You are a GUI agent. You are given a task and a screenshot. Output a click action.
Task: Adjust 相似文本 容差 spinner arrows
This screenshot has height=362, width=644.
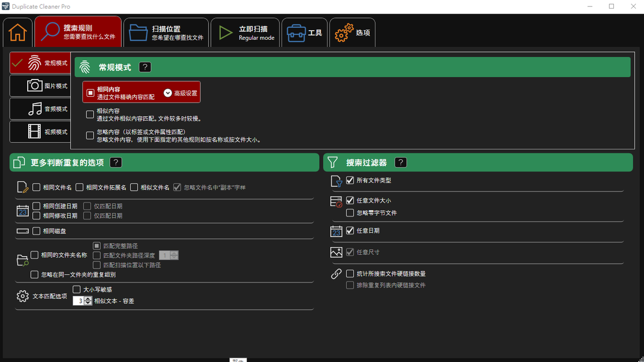pyautogui.click(x=88, y=301)
